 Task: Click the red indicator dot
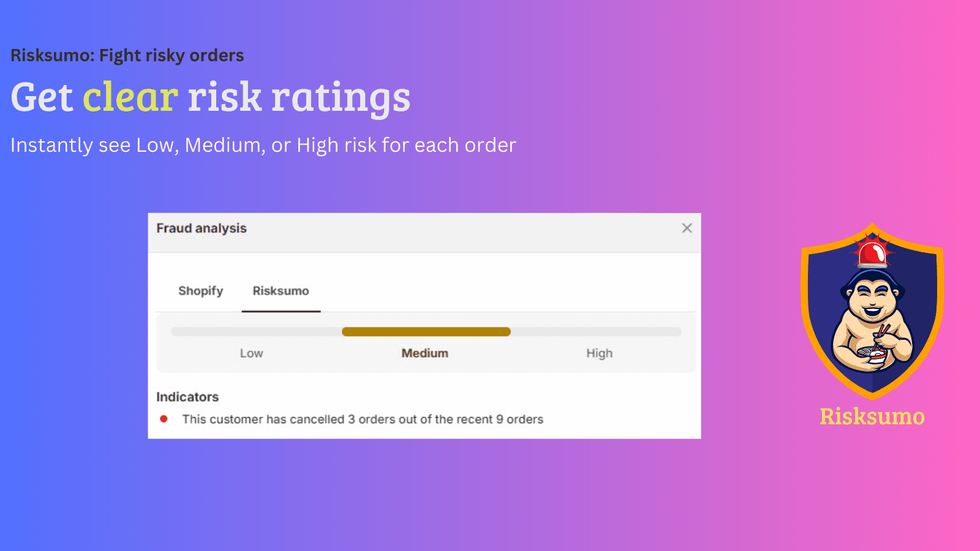pos(164,419)
